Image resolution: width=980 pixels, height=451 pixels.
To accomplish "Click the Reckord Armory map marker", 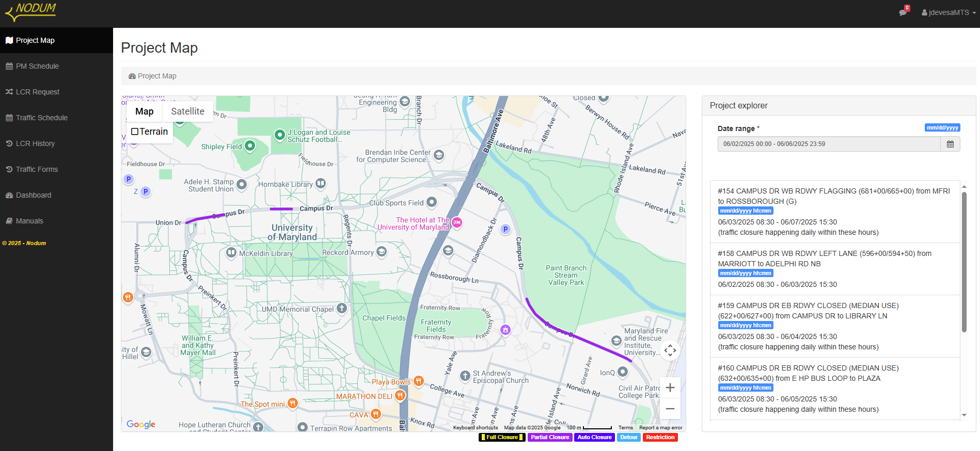I will [x=382, y=251].
